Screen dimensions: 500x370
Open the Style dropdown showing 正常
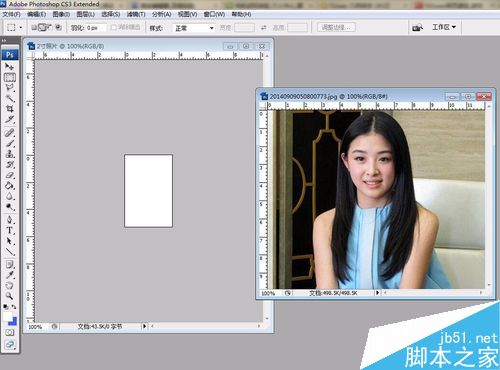pos(193,28)
